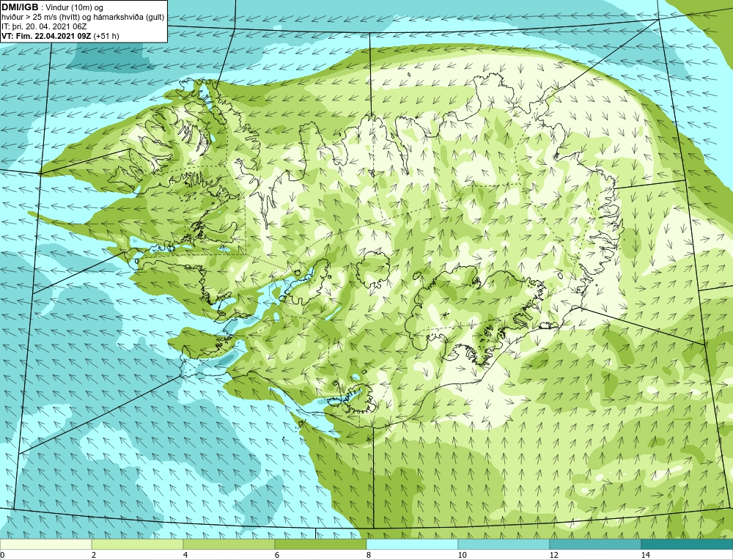Click the '(+51 h)' forecast offset text

[x=106, y=36]
